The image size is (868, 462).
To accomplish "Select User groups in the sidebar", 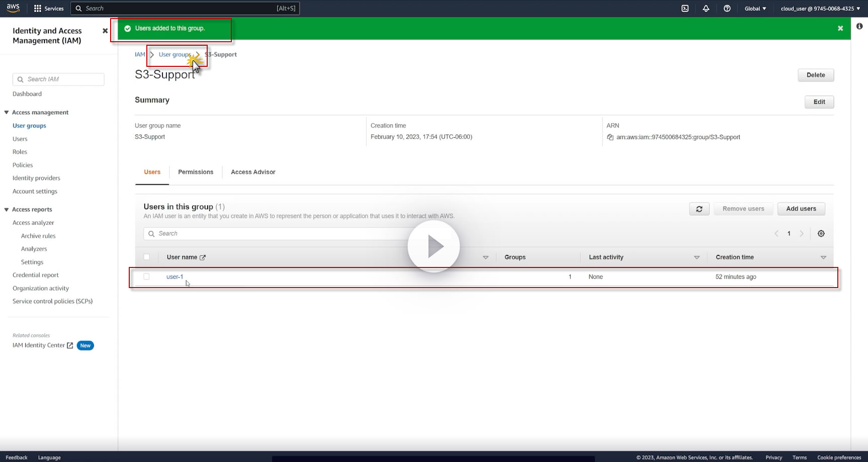I will [x=29, y=126].
